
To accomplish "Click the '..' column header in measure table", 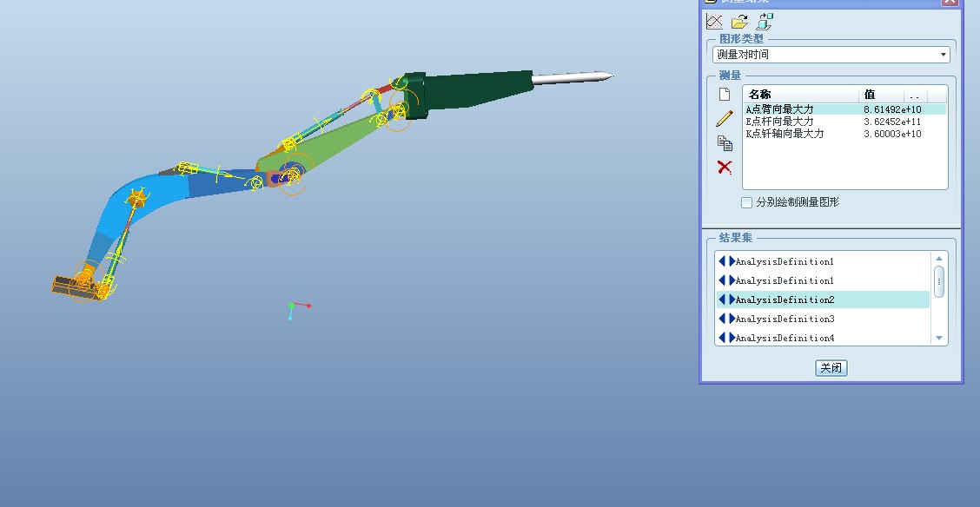I will [x=915, y=95].
